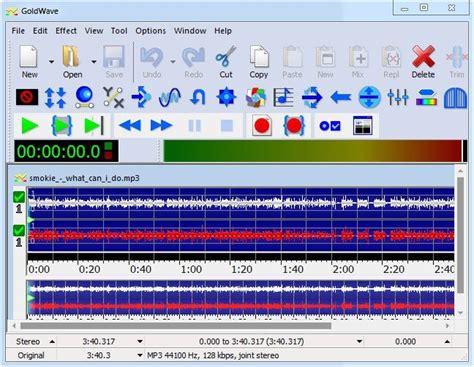This screenshot has height=367, width=474.
Task: Open the Options menu
Action: point(151,31)
